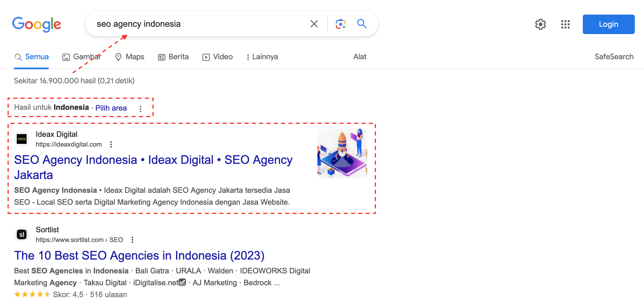Select the Semua tab
644x305 pixels.
point(31,57)
